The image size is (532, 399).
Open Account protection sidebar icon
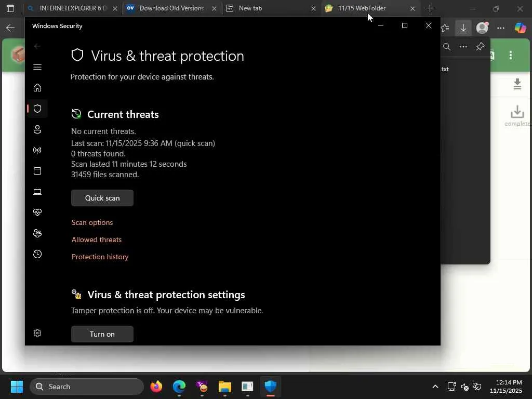[x=37, y=129]
